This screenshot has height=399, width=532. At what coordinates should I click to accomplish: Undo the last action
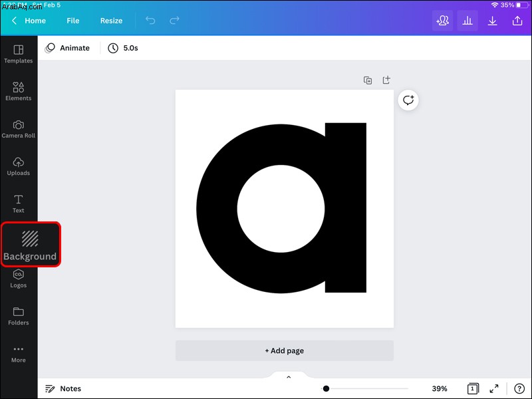tap(150, 21)
